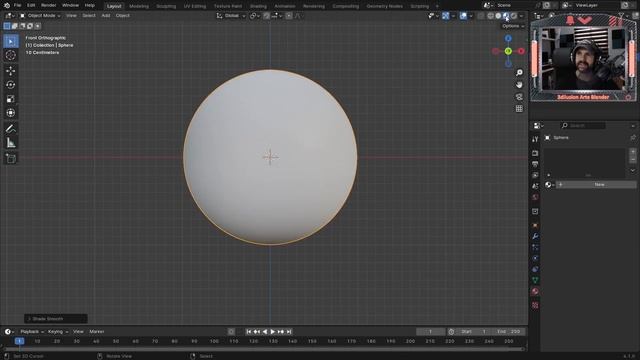Viewport: 640px width, 360px height.
Task: Open the Render properties tab
Action: click(535, 153)
